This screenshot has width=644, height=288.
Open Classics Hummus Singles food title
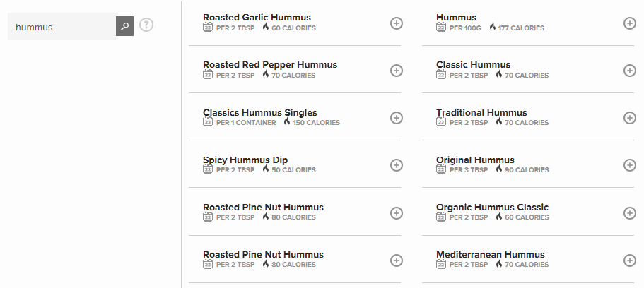[x=260, y=112]
